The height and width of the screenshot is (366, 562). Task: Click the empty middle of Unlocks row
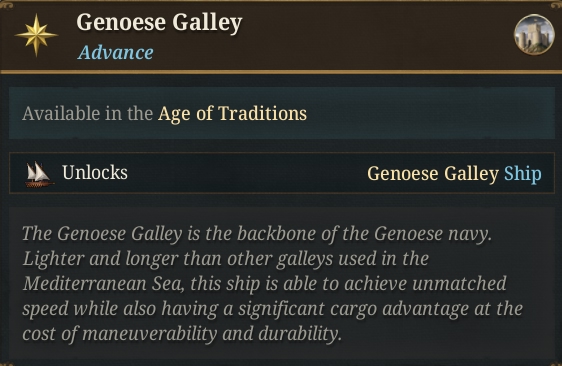247,173
